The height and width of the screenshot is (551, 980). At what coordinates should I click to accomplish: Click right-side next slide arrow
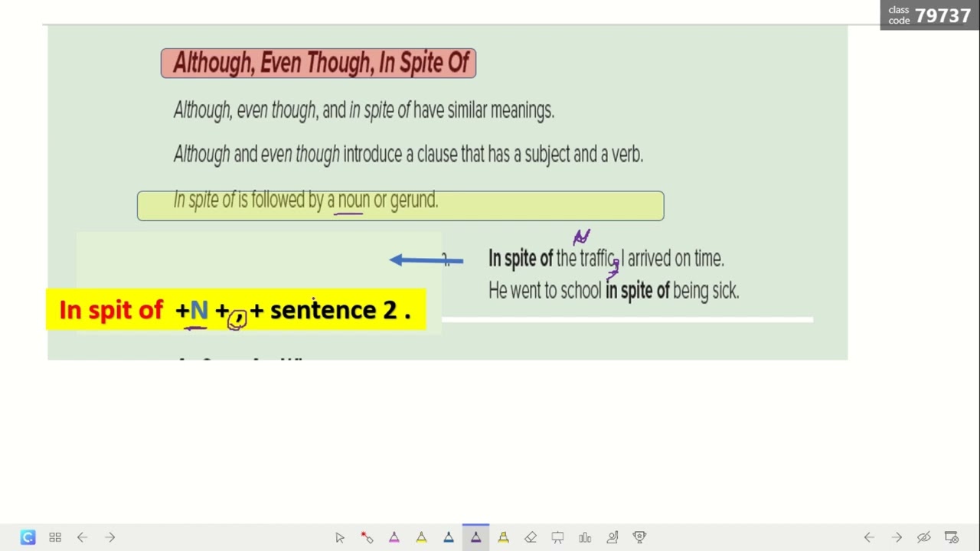click(897, 537)
